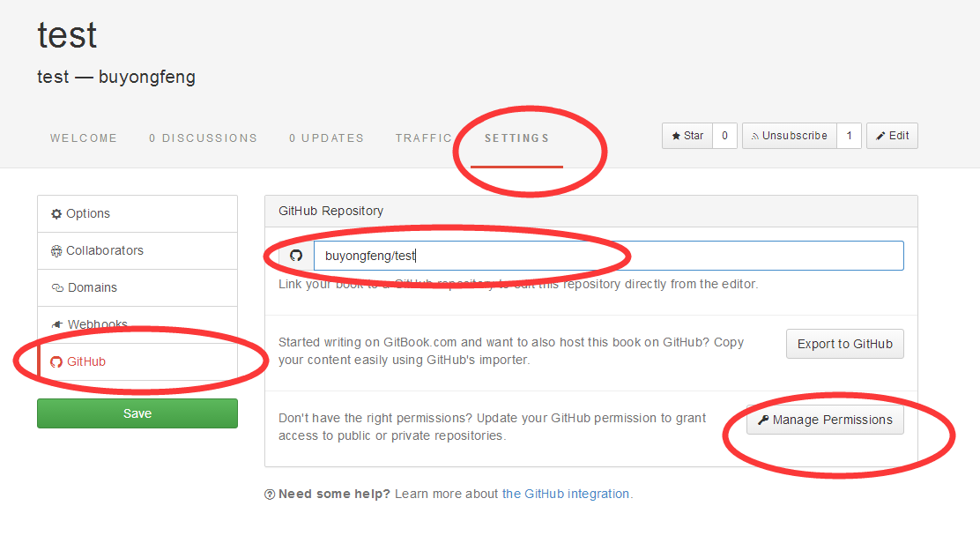Open the GitHub integration help link
980x558 pixels.
[565, 494]
